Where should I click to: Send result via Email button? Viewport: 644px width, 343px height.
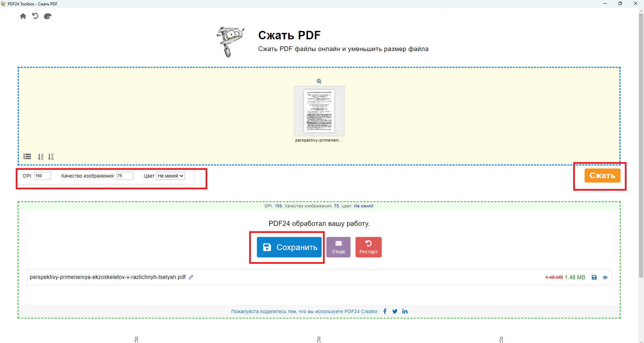(x=339, y=247)
